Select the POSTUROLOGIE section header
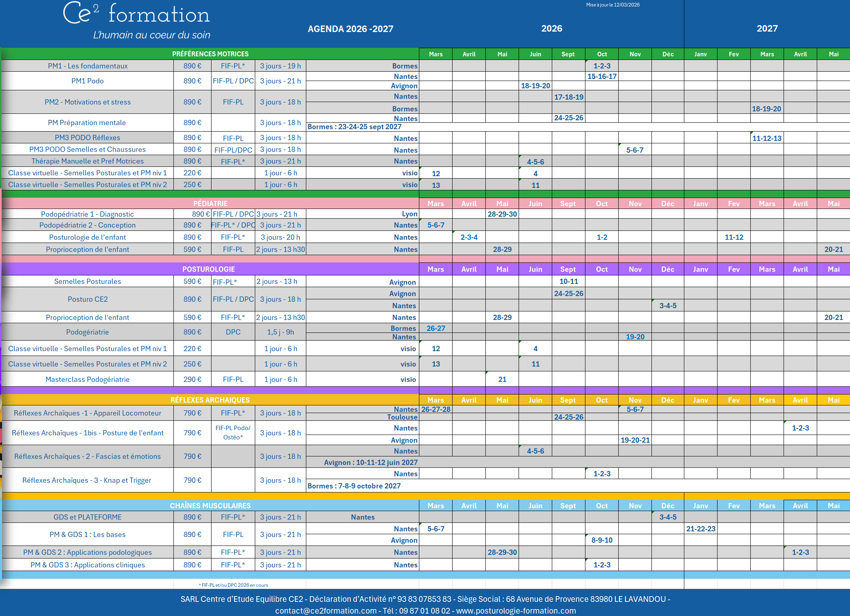The height and width of the screenshot is (616, 850). [208, 269]
